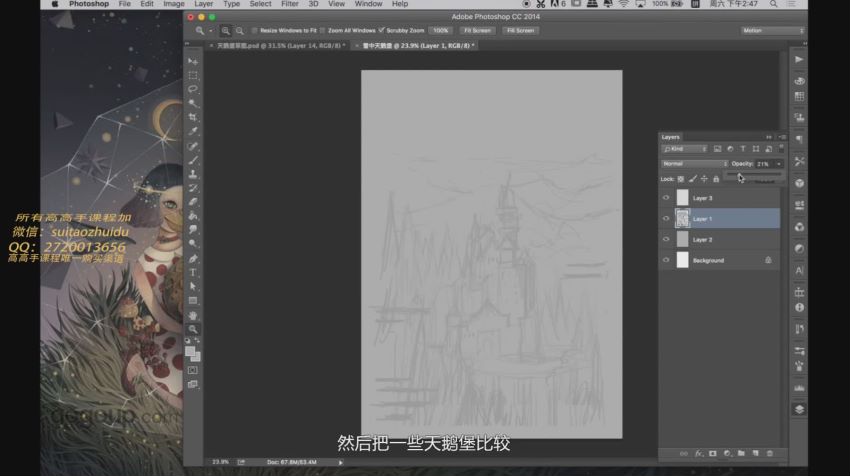The width and height of the screenshot is (850, 476).
Task: Select the Spot Healing Brush tool
Action: [x=193, y=146]
